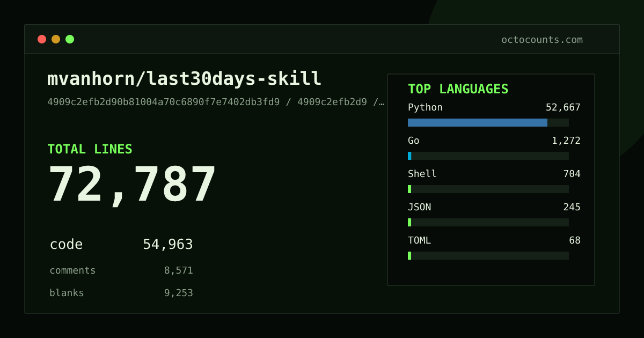Click the TOML language label
The height and width of the screenshot is (338, 644).
[x=419, y=240]
